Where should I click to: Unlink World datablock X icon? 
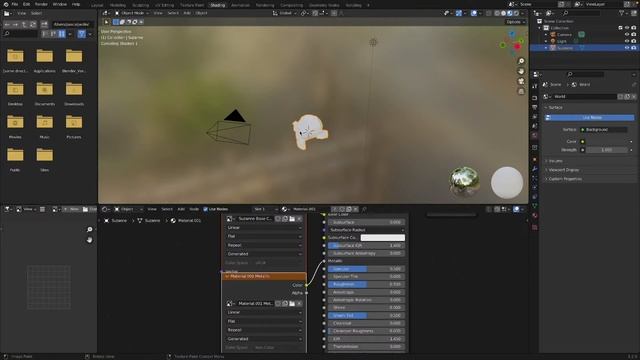[633, 97]
